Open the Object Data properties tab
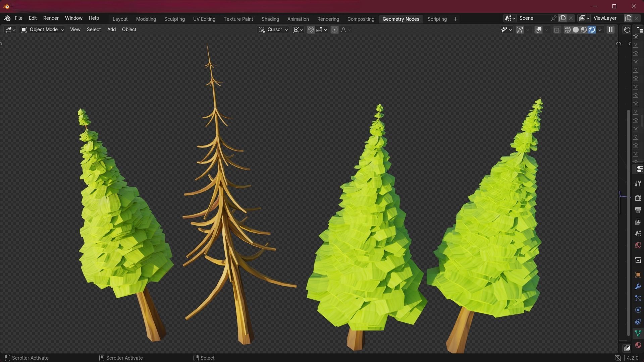 click(x=638, y=333)
